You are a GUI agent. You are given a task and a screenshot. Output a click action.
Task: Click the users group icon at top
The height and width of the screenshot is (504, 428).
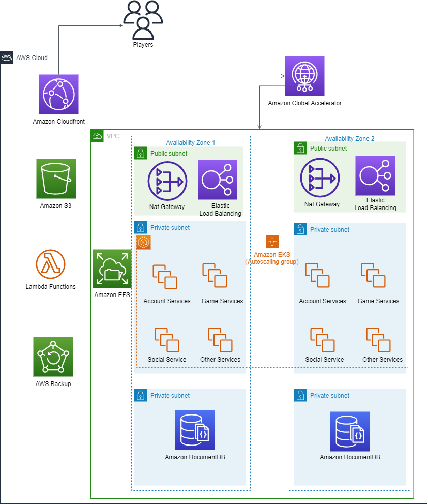[x=143, y=20]
